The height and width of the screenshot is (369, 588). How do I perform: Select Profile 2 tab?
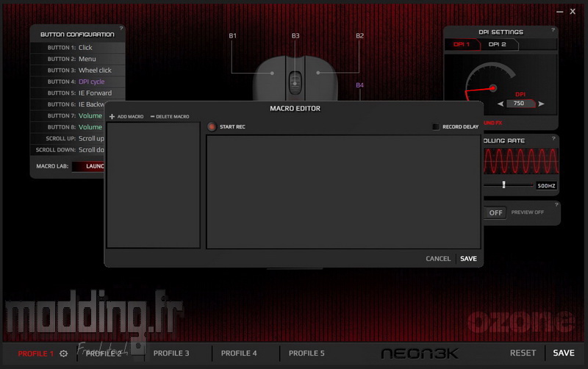tap(104, 354)
